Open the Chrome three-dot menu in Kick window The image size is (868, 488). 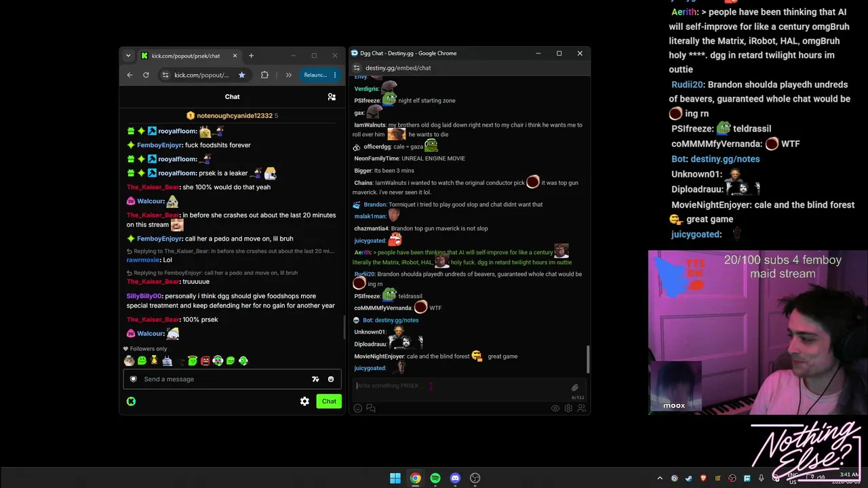(x=334, y=75)
